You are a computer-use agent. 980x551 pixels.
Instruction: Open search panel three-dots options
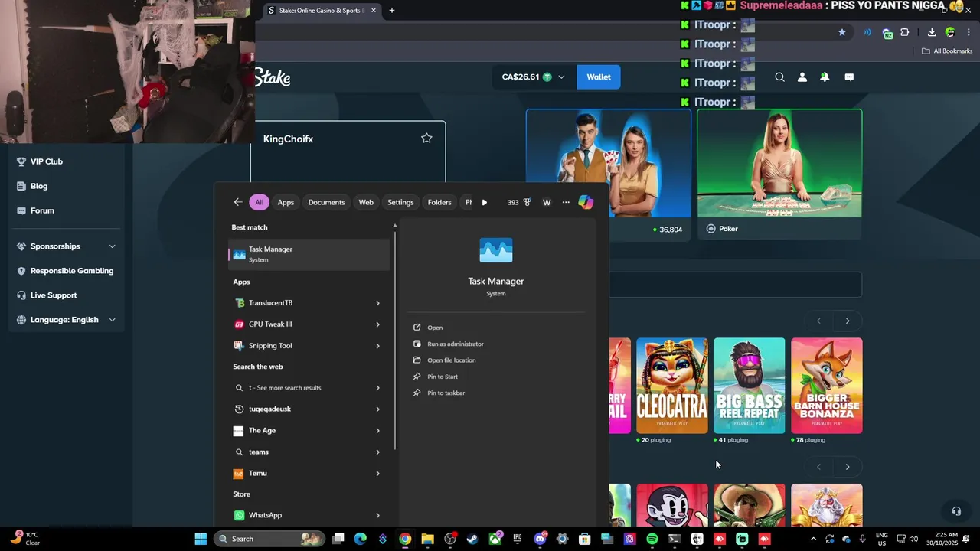[566, 202]
